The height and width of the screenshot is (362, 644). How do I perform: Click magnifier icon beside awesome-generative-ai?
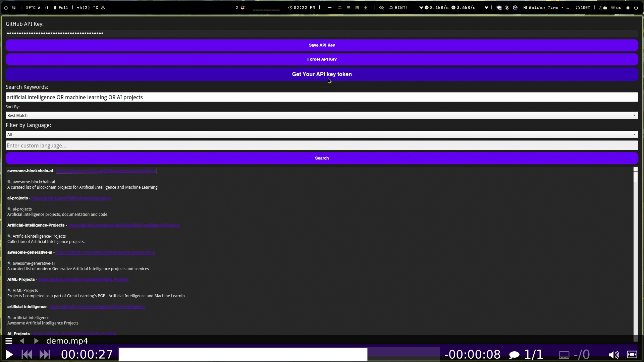coord(9,263)
